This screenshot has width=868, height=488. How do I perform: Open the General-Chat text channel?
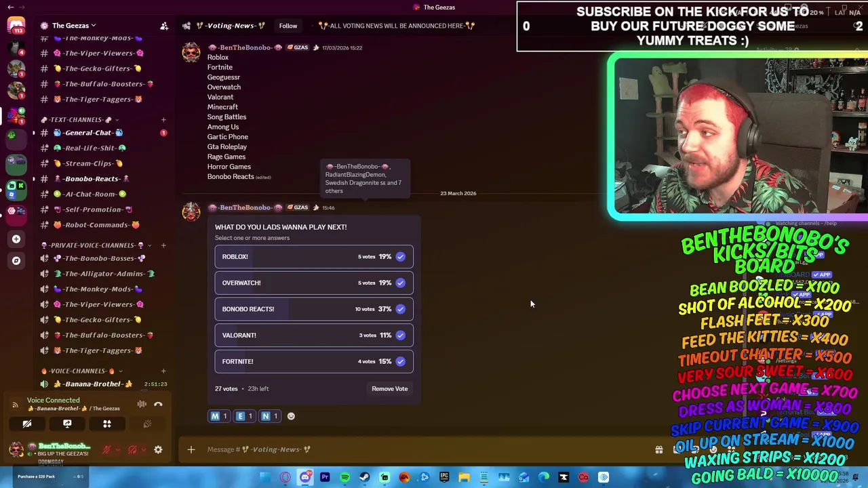click(x=100, y=133)
